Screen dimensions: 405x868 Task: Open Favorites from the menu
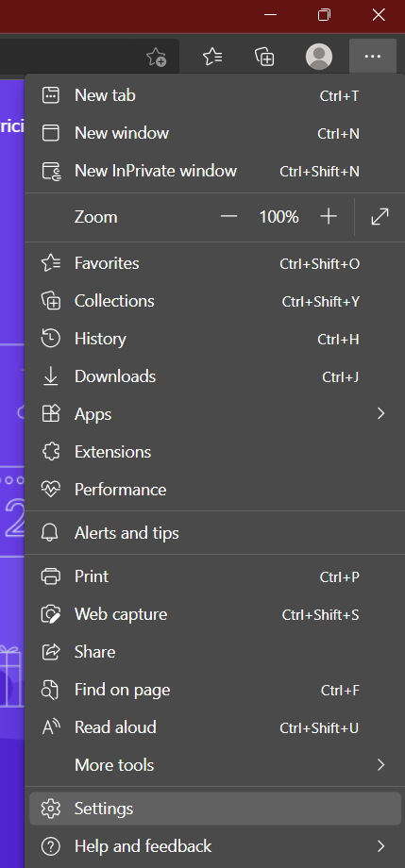215,263
